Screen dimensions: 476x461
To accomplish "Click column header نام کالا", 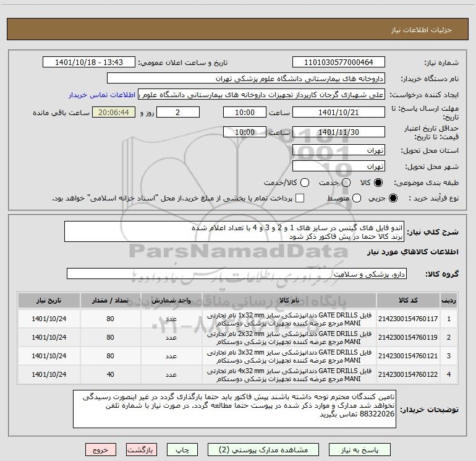I will coord(289,300).
